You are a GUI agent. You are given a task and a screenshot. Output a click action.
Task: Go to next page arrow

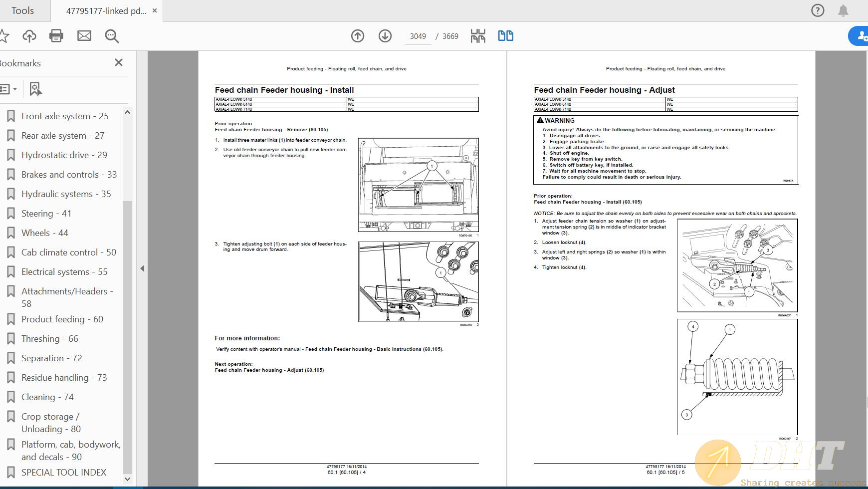385,36
